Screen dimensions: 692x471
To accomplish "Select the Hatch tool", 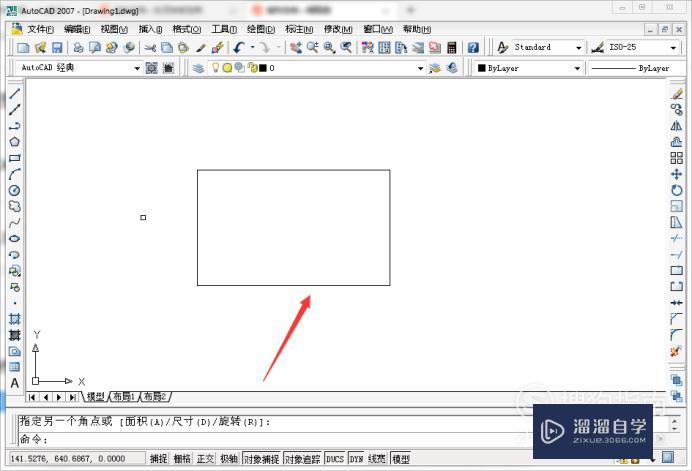I will coord(15,319).
